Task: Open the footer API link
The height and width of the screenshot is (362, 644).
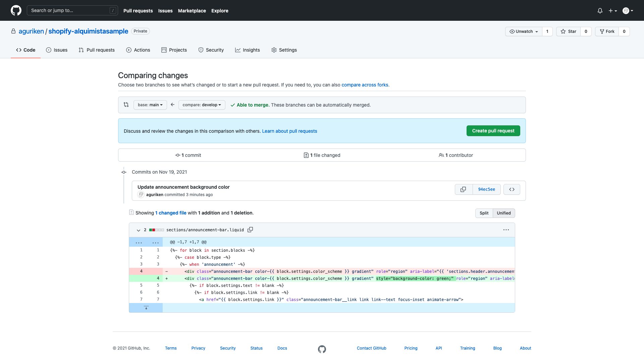Action: click(x=439, y=348)
